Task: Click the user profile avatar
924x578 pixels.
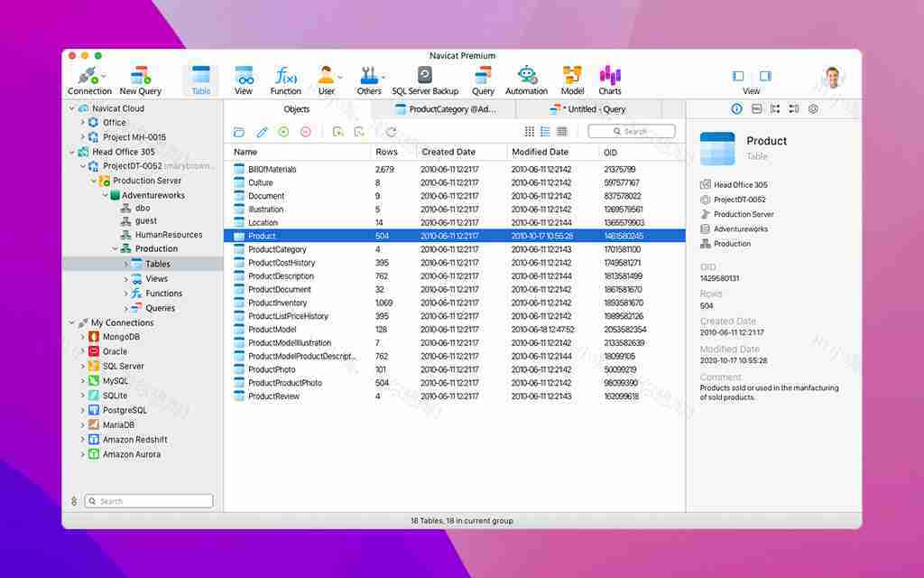Action: pos(832,77)
